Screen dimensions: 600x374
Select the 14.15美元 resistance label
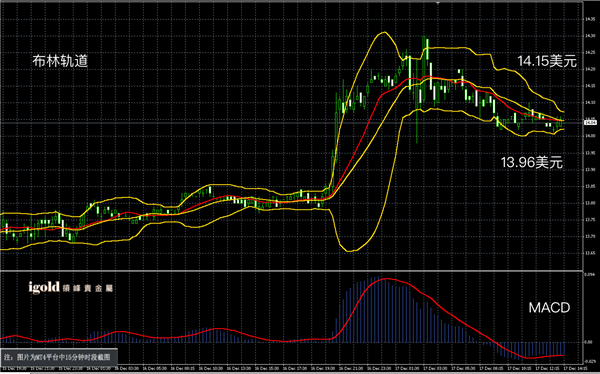tap(547, 61)
